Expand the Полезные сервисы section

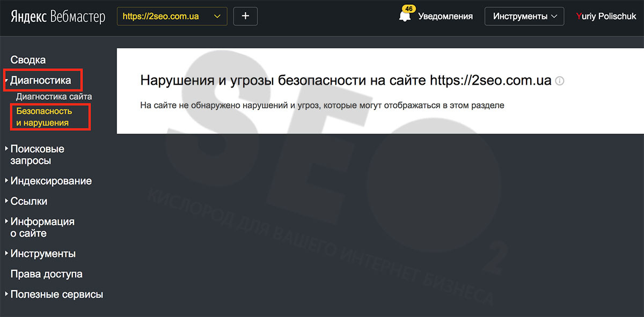(x=56, y=294)
